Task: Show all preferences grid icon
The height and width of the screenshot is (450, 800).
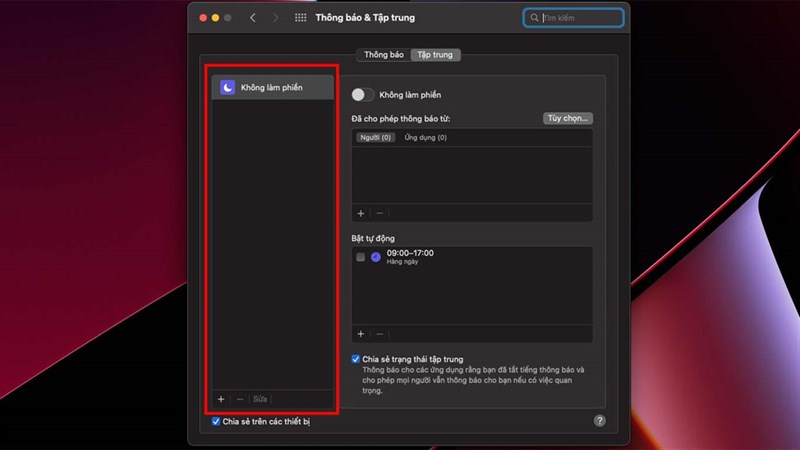Action: tap(301, 18)
